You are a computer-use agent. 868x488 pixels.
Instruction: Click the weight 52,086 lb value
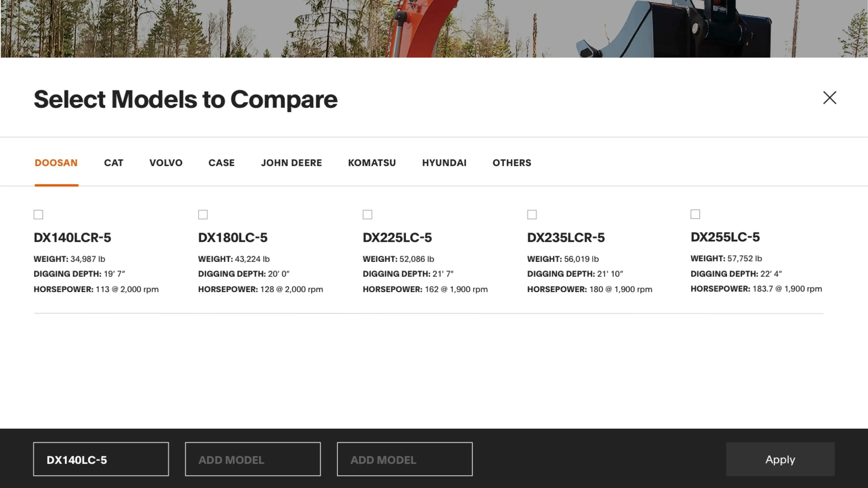(x=416, y=259)
